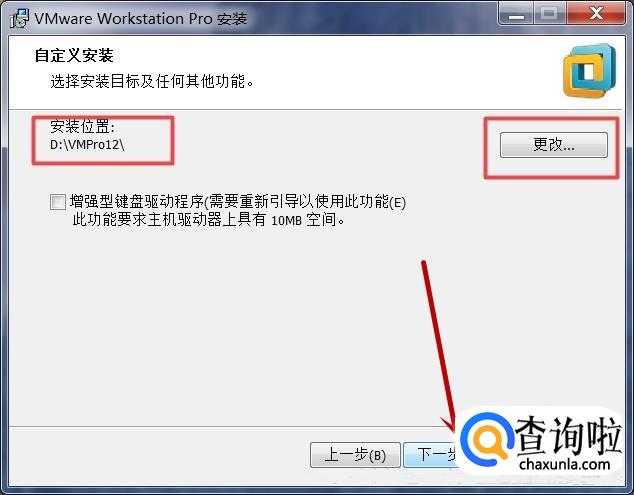The image size is (634, 495).
Task: Click the 10MB 空间 requirement note
Action: 209,220
